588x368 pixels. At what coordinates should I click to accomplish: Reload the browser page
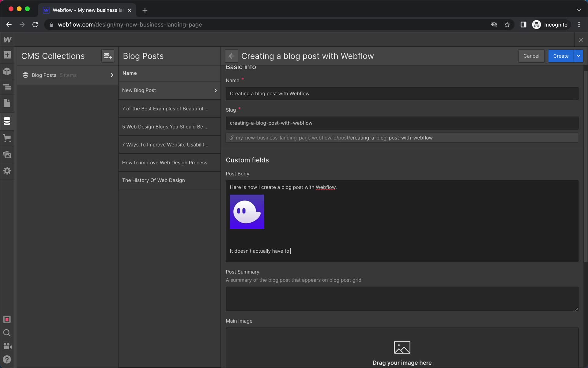[35, 25]
